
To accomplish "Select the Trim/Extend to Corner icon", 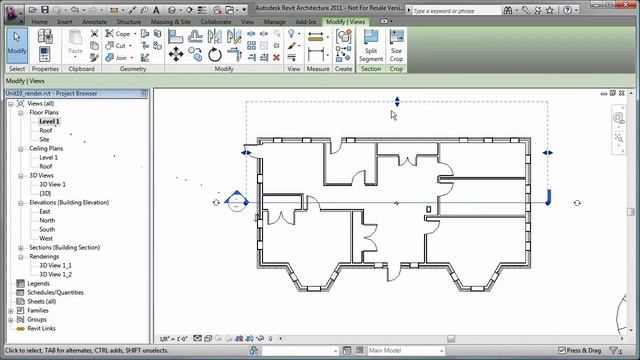I will (x=234, y=54).
